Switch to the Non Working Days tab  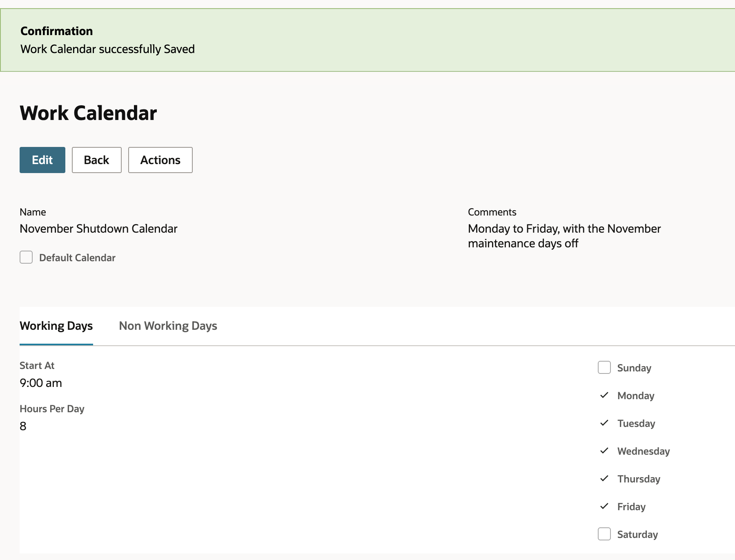(x=168, y=326)
